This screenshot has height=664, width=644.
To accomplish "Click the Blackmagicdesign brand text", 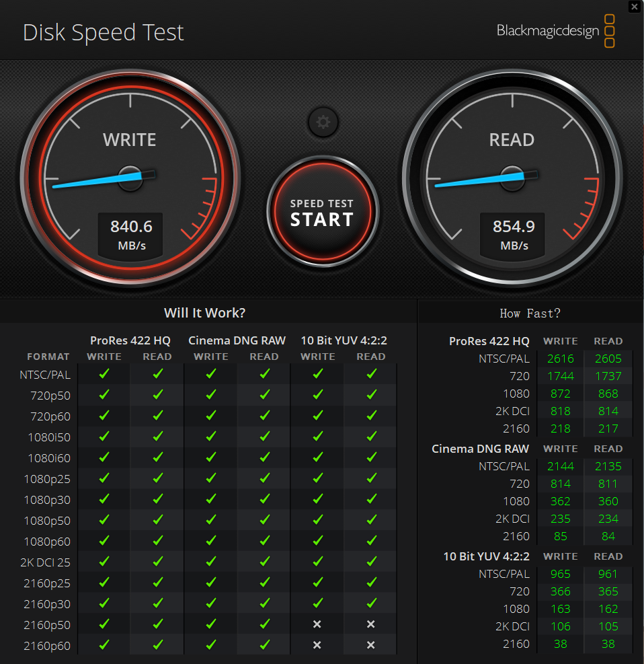I will click(547, 31).
